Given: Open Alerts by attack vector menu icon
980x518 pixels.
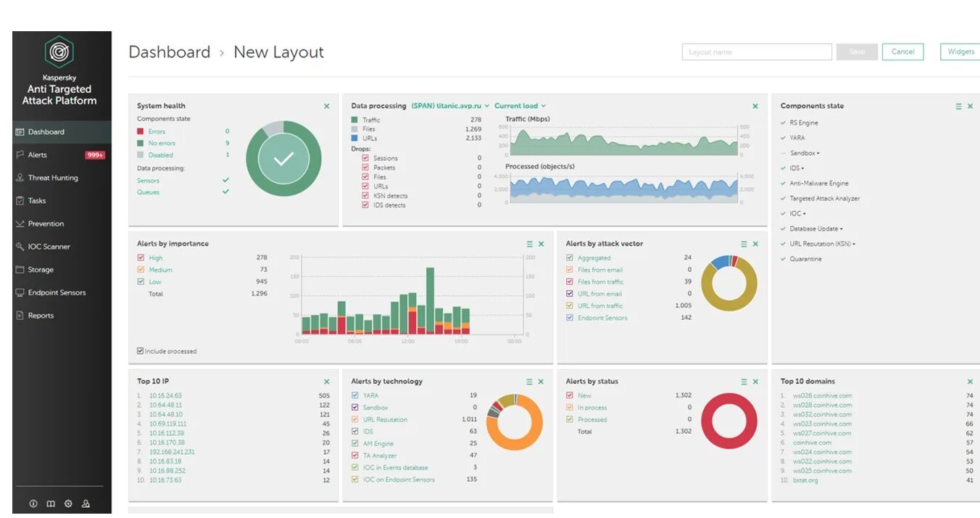Looking at the screenshot, I should (x=744, y=244).
